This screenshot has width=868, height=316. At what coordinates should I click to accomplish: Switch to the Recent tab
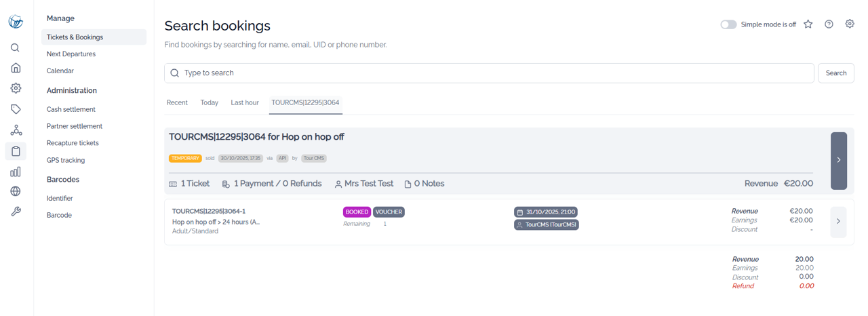pyautogui.click(x=177, y=102)
